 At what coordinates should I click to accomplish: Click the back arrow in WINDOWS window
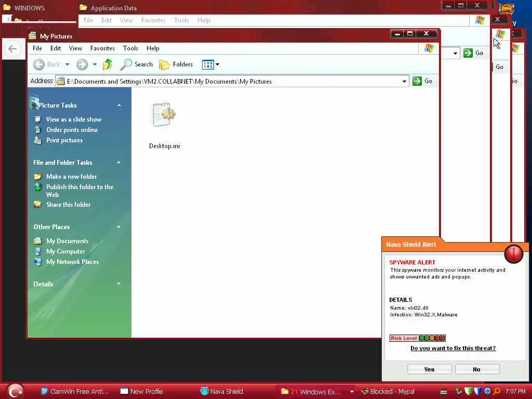[x=12, y=49]
